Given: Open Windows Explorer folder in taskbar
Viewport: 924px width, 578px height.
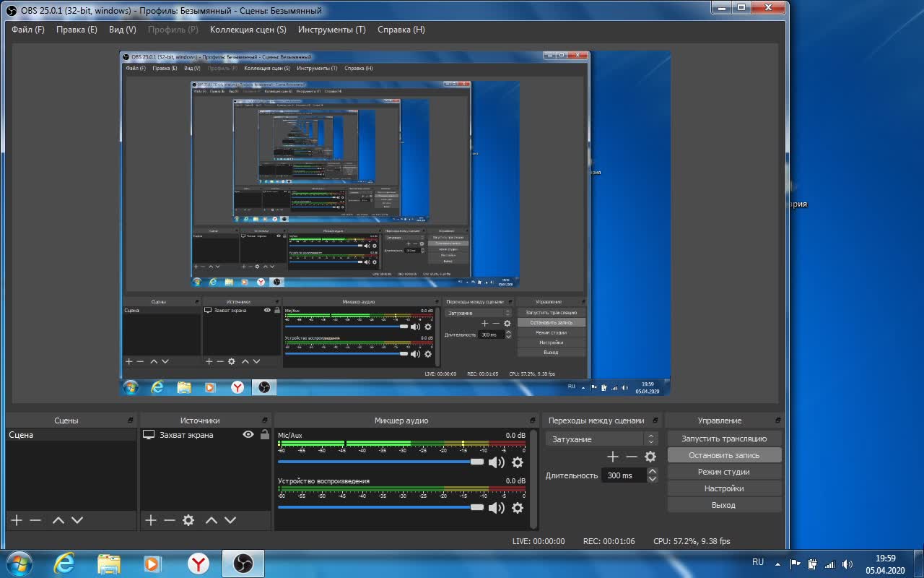Looking at the screenshot, I should pyautogui.click(x=108, y=564).
